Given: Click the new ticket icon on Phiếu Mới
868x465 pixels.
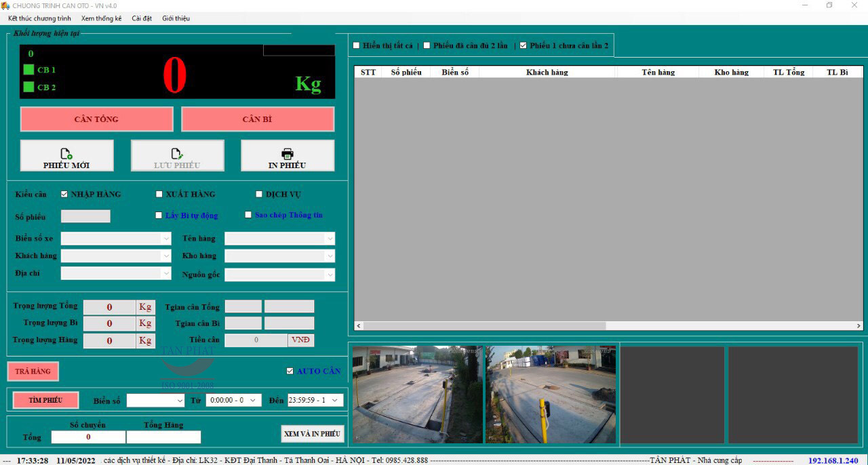Looking at the screenshot, I should 66,154.
